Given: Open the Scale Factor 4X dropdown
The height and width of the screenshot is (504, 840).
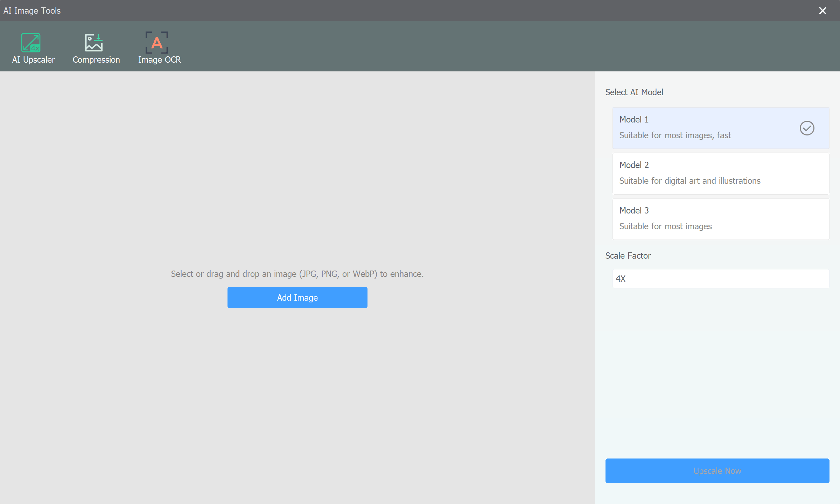Looking at the screenshot, I should (721, 279).
